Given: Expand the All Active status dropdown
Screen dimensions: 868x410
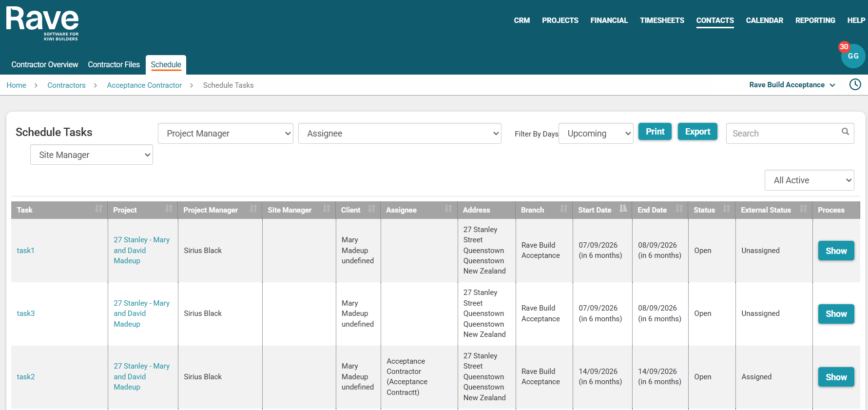Looking at the screenshot, I should point(809,180).
